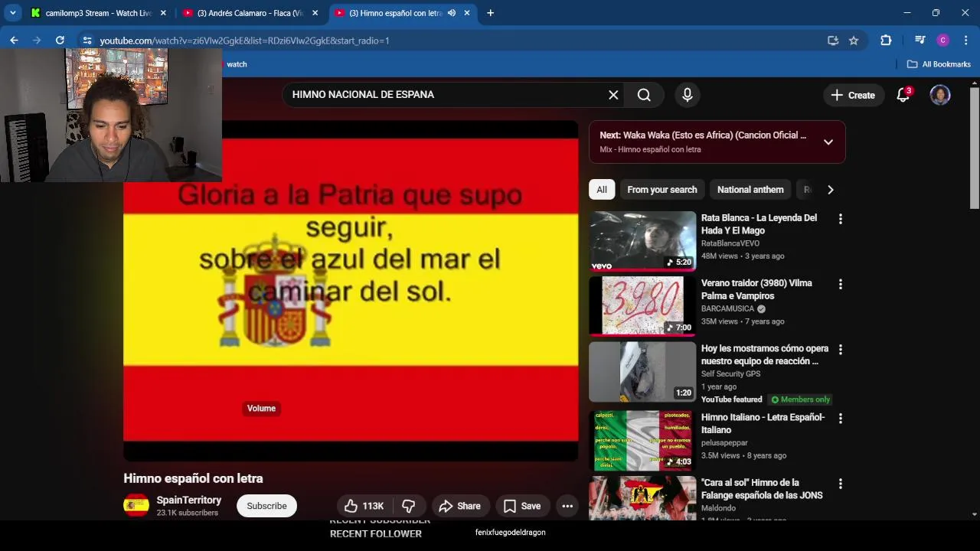
Task: Open options for the Cara al sol video
Action: (x=841, y=484)
